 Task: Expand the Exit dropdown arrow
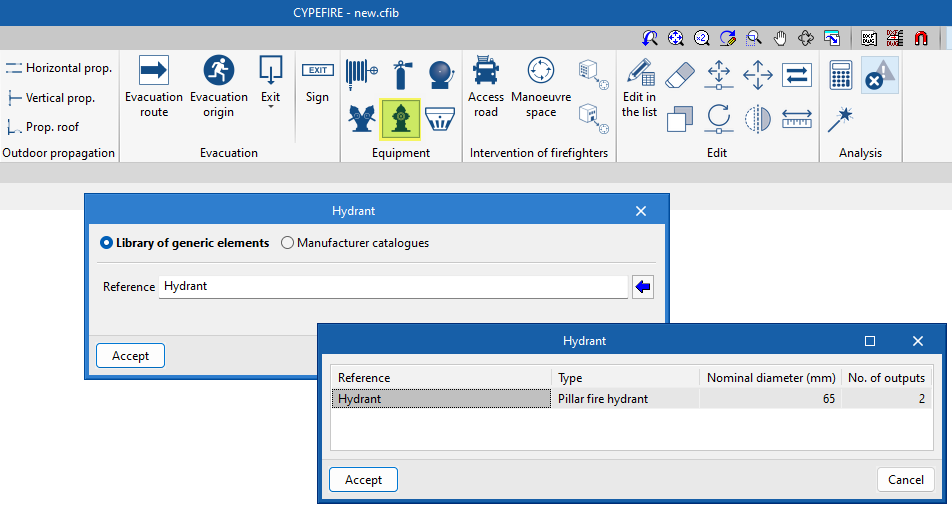coord(270,107)
